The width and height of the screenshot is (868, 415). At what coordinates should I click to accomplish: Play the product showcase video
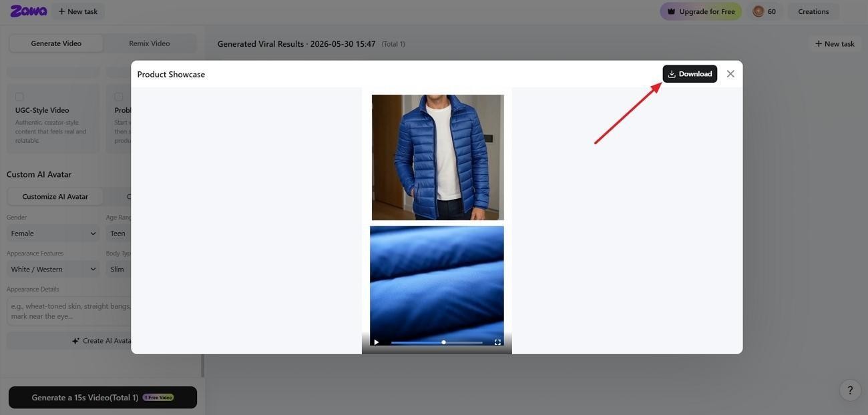click(377, 342)
